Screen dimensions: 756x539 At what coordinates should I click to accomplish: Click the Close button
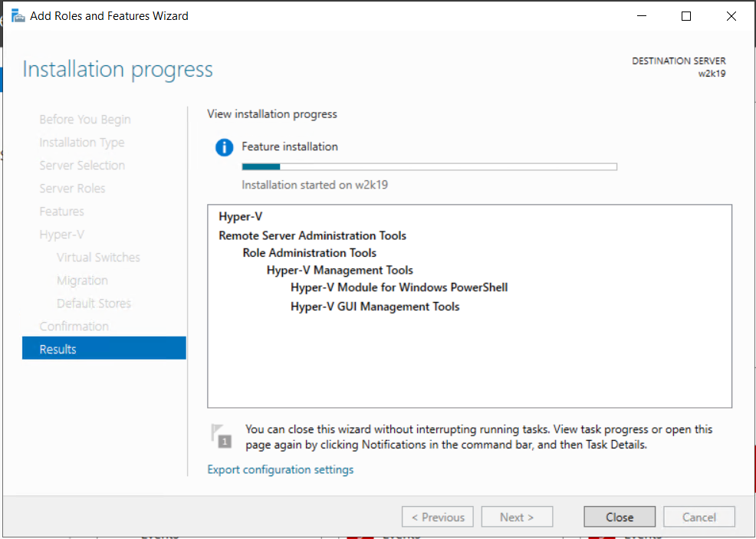pos(620,518)
